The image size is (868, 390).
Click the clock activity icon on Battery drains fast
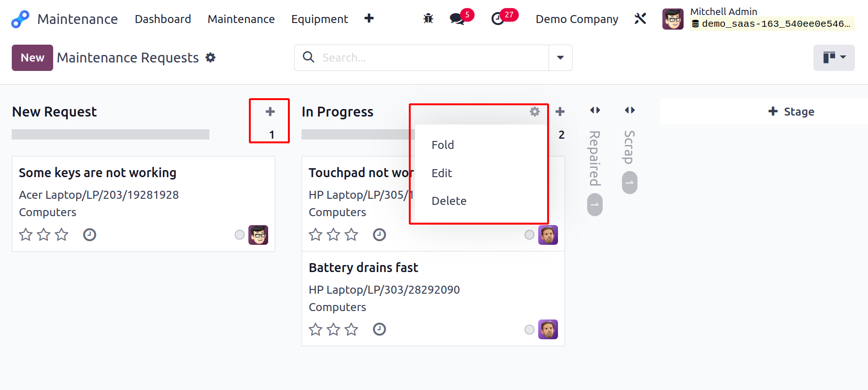point(379,329)
